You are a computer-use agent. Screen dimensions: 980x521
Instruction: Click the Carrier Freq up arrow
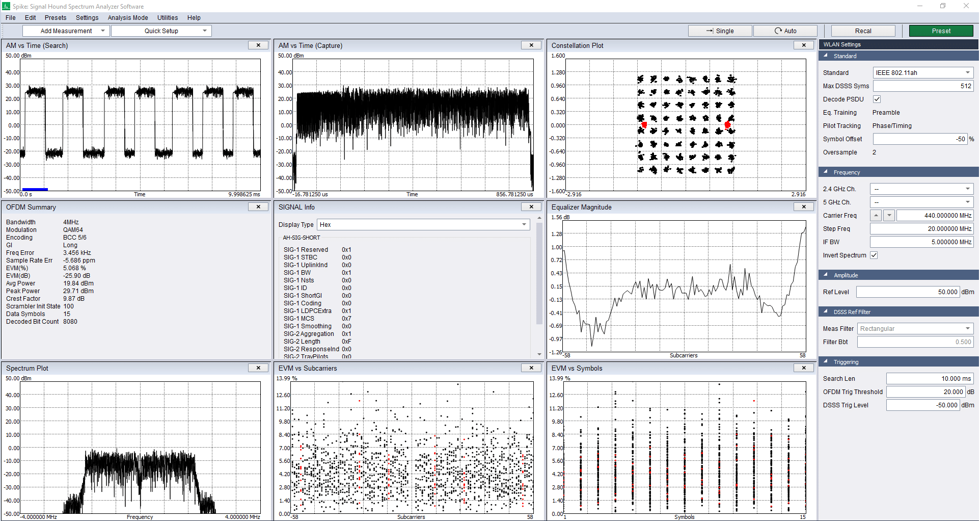click(x=876, y=216)
